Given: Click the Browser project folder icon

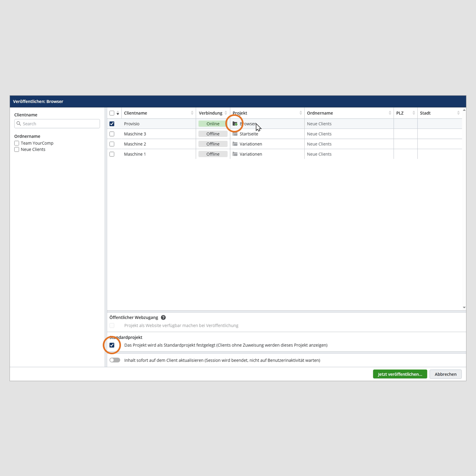Looking at the screenshot, I should (x=235, y=124).
